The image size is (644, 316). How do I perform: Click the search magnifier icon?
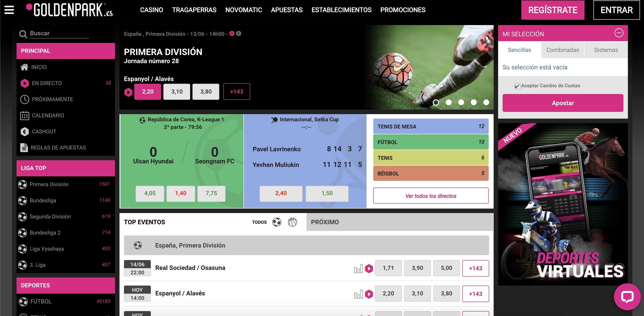pos(23,34)
